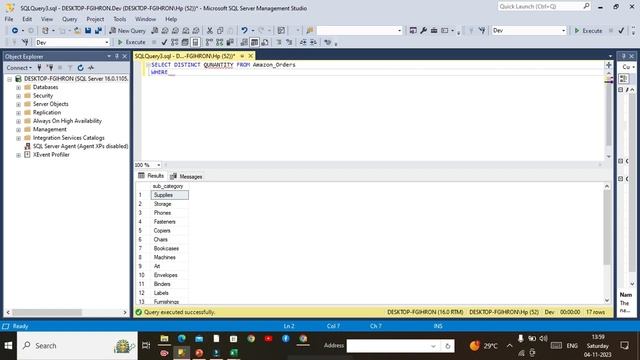Open the Properties wrench icon
Viewport: 640px width, 360px height.
click(x=424, y=31)
